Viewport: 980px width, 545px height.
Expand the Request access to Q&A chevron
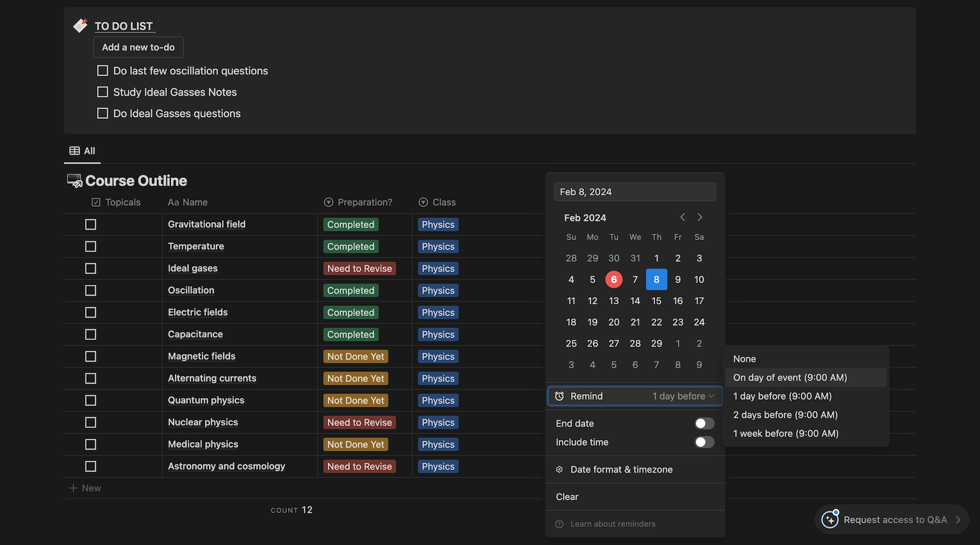click(x=958, y=520)
